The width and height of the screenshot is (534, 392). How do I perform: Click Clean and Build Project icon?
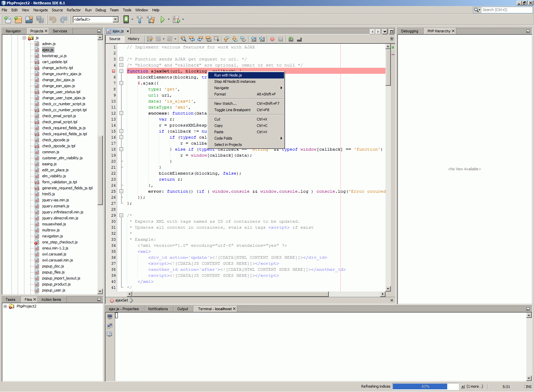point(151,20)
